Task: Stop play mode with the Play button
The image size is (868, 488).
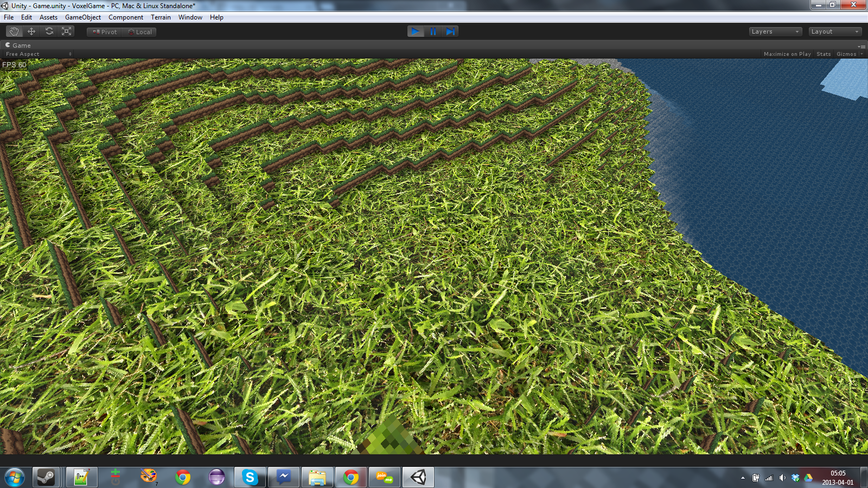Action: click(x=416, y=31)
